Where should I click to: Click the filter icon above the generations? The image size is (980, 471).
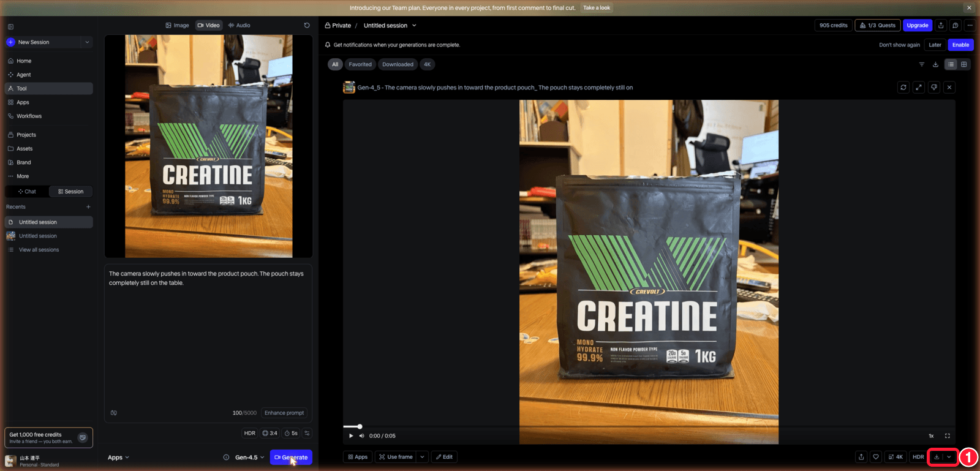click(x=921, y=64)
